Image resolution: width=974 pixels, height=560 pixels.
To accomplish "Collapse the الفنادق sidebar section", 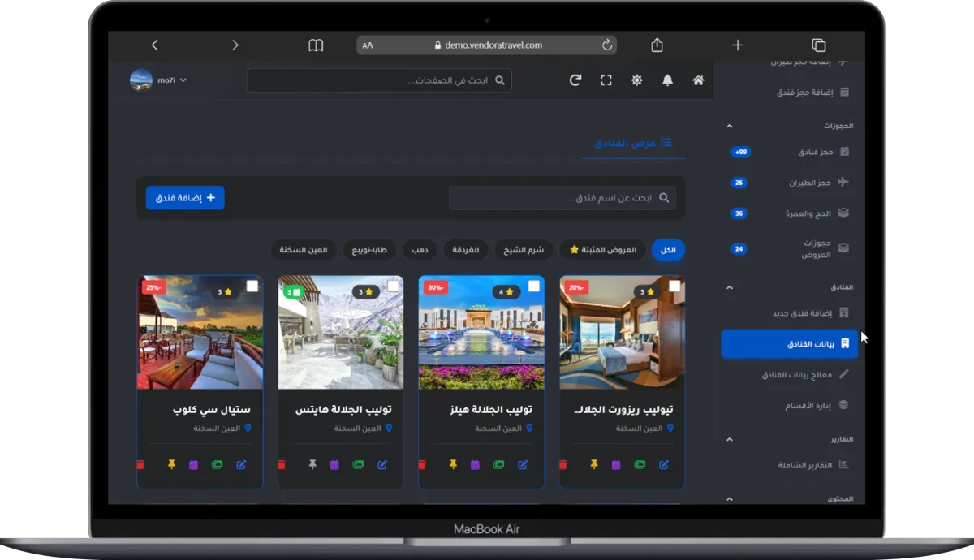I will point(729,287).
